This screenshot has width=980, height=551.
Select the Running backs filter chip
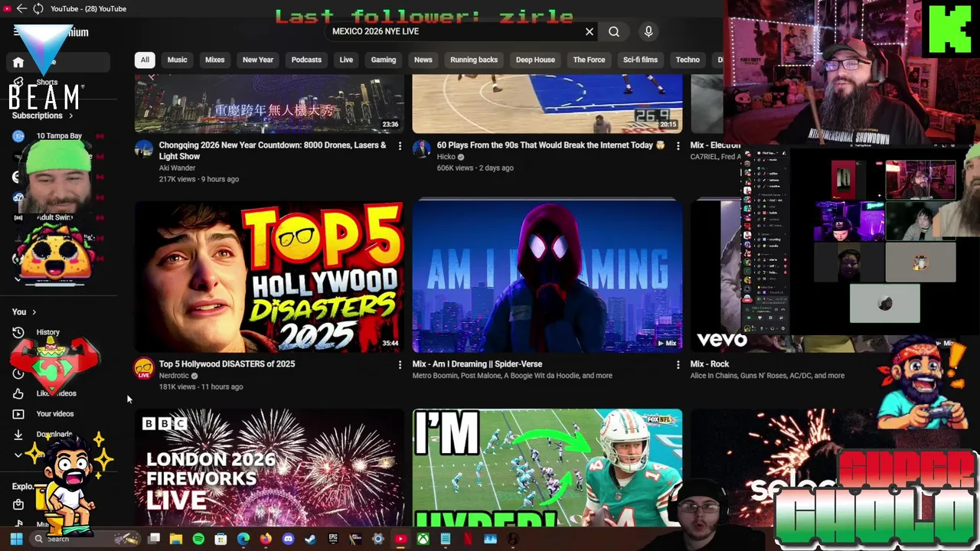tap(474, 60)
